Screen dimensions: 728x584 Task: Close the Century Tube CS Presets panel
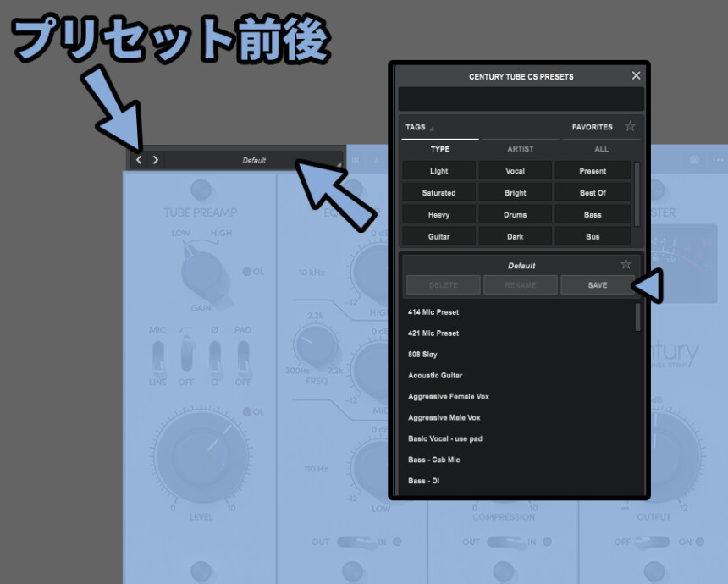coord(636,76)
